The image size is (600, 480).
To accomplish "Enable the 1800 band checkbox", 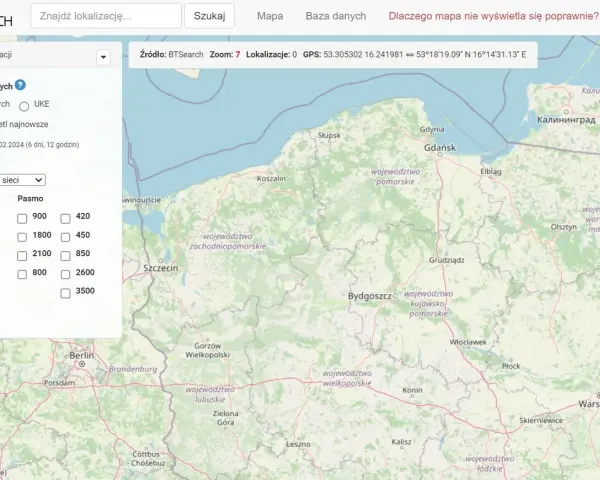I will click(22, 237).
